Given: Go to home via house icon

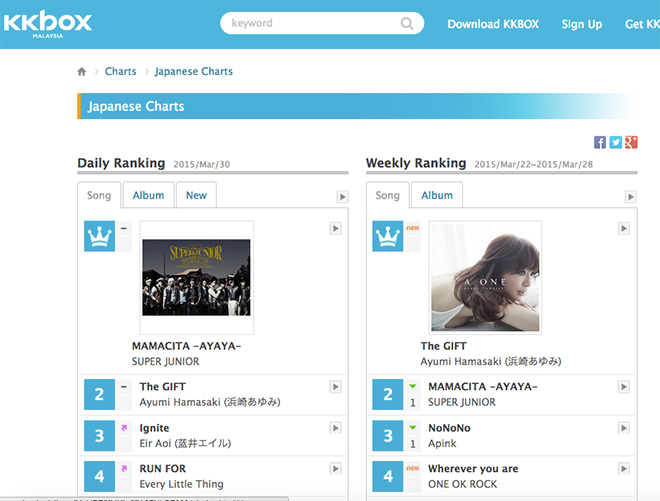Looking at the screenshot, I should click(x=82, y=72).
